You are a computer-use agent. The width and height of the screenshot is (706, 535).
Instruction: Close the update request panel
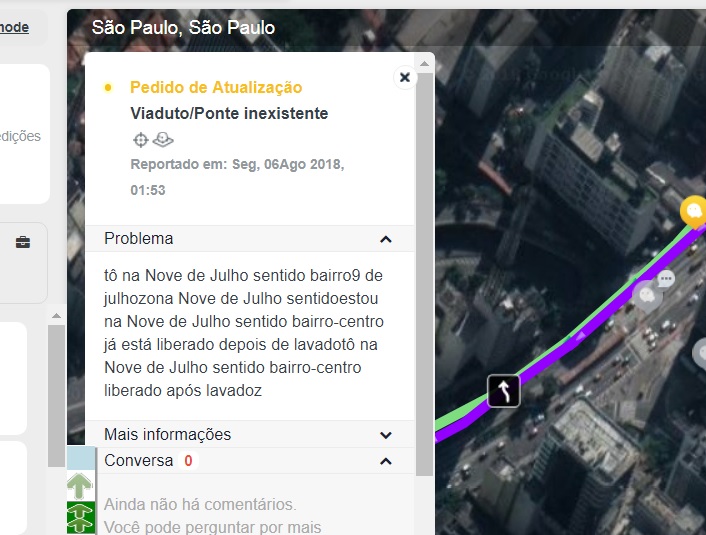click(x=405, y=77)
